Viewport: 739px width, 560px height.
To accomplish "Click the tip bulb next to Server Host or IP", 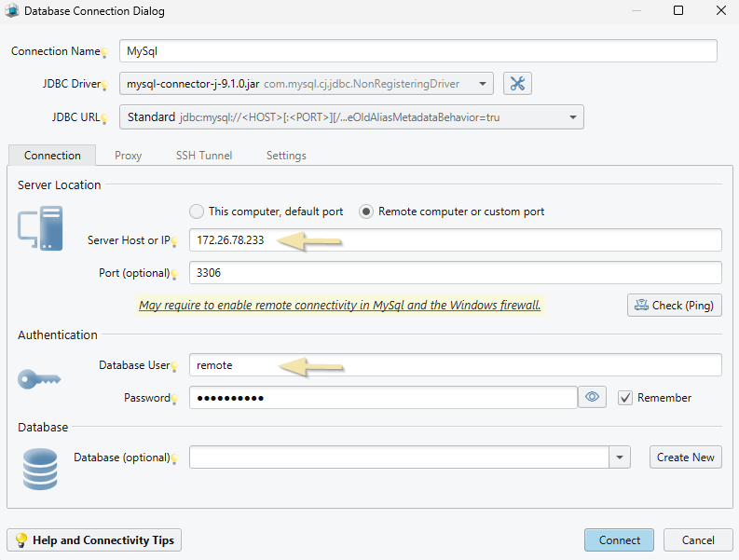I will click(174, 241).
